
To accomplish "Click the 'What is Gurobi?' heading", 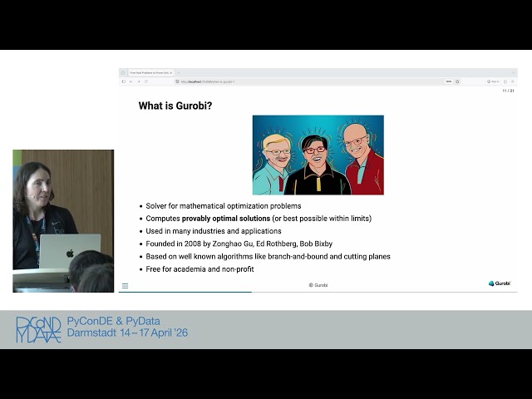I will click(x=175, y=106).
